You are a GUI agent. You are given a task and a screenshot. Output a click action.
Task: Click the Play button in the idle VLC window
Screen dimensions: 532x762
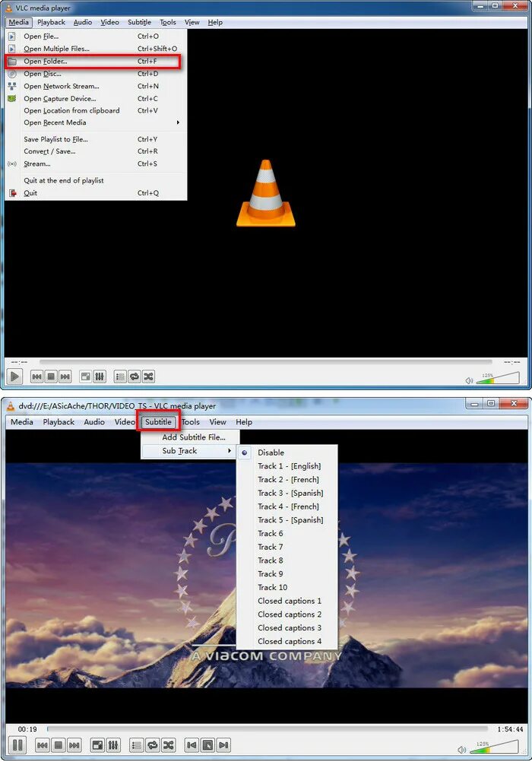pos(14,376)
